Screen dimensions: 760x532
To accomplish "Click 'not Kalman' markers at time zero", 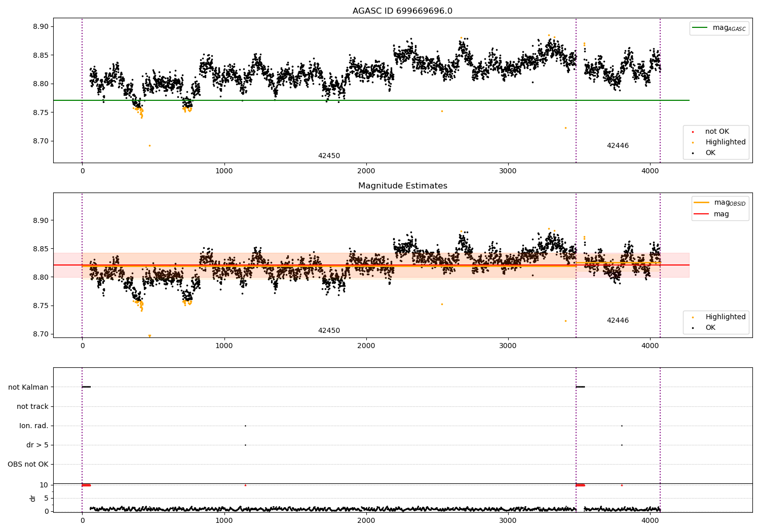I will pyautogui.click(x=86, y=387).
